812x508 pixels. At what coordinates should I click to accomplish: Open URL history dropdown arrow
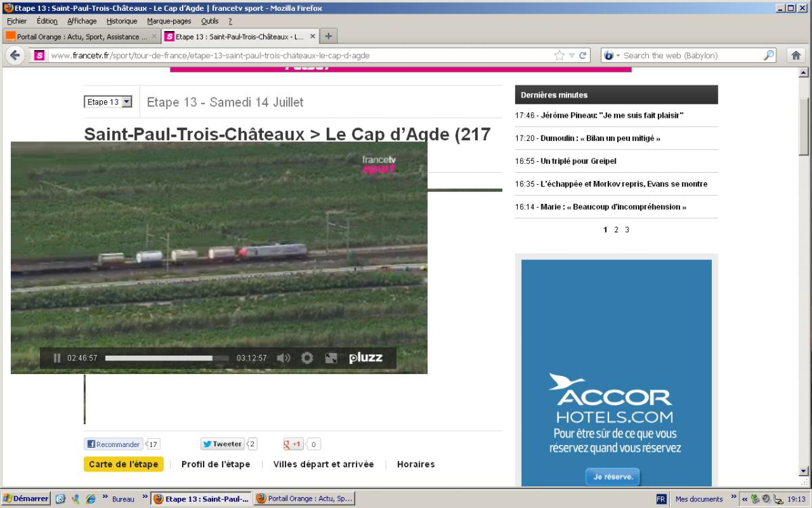click(571, 56)
